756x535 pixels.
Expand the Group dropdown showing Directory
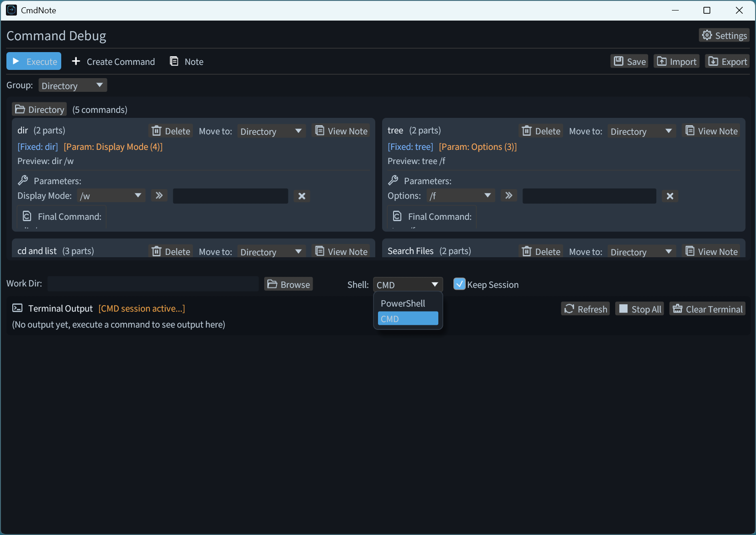click(73, 85)
